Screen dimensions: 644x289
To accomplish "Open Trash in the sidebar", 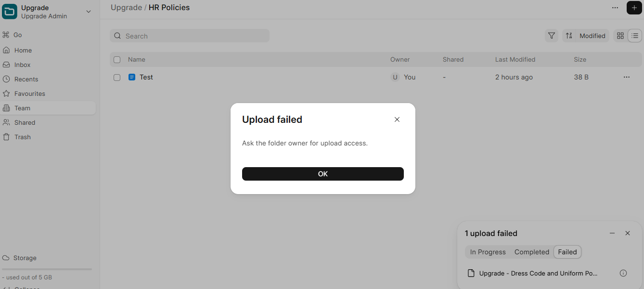I will pyautogui.click(x=48, y=137).
